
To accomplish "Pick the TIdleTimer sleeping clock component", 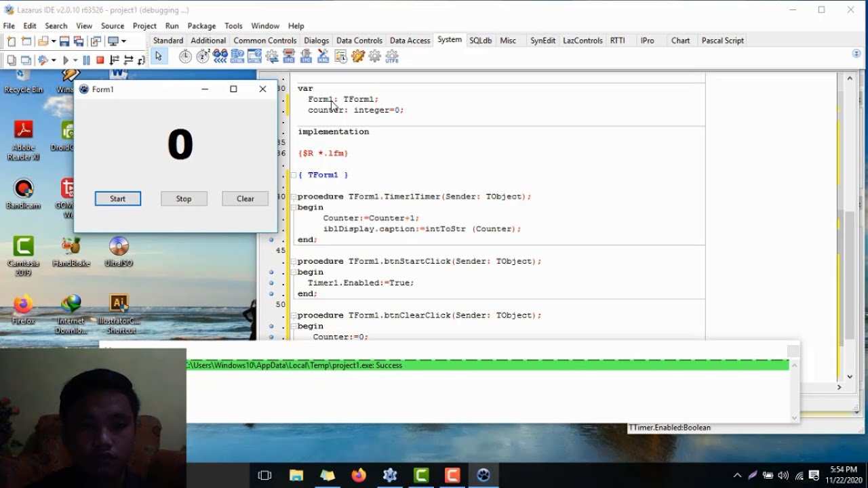I will 203,57.
